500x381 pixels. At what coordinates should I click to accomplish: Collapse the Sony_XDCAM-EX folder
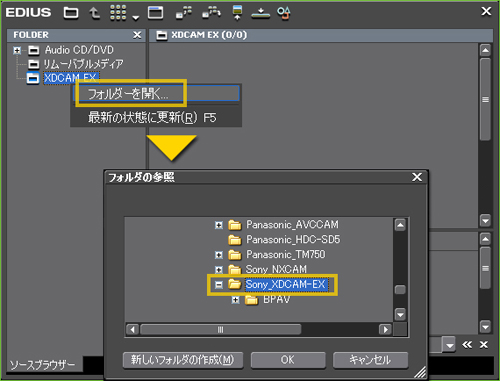[219, 285]
